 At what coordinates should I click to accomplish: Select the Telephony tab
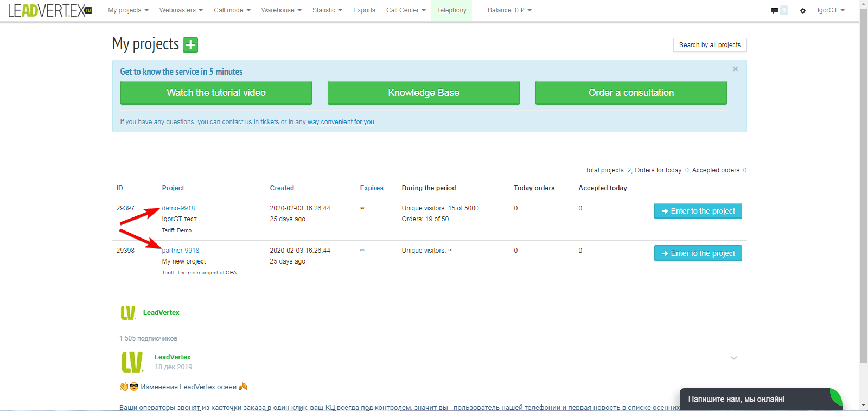[x=451, y=10]
